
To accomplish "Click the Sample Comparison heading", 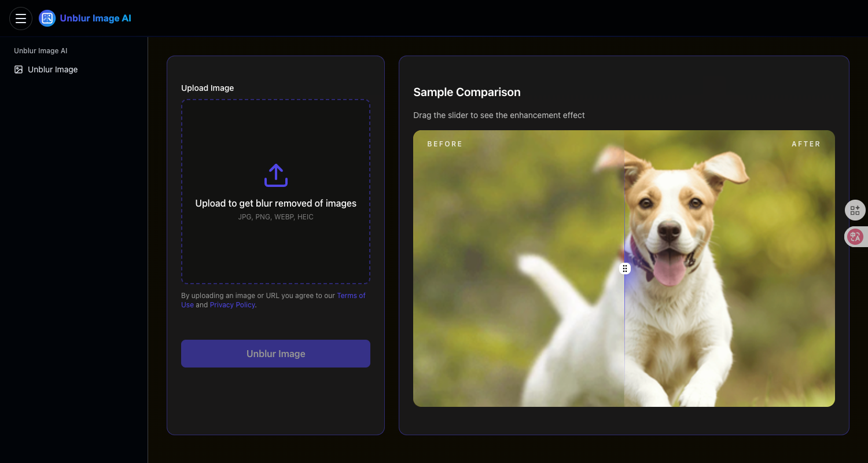I will (x=466, y=92).
